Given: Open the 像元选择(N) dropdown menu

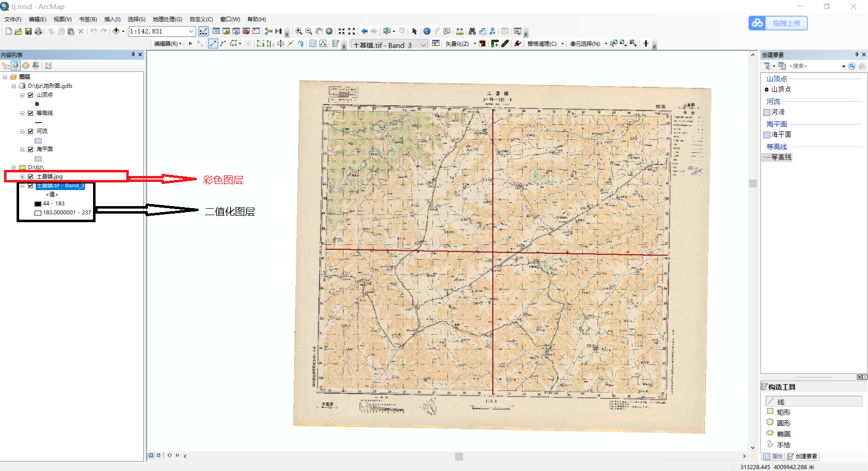Looking at the screenshot, I should (588, 44).
